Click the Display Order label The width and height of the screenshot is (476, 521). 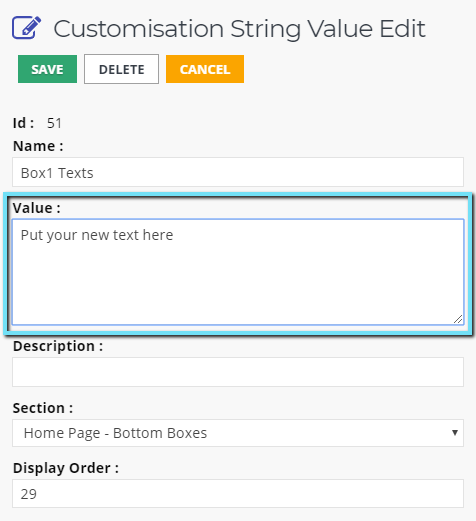(x=66, y=468)
